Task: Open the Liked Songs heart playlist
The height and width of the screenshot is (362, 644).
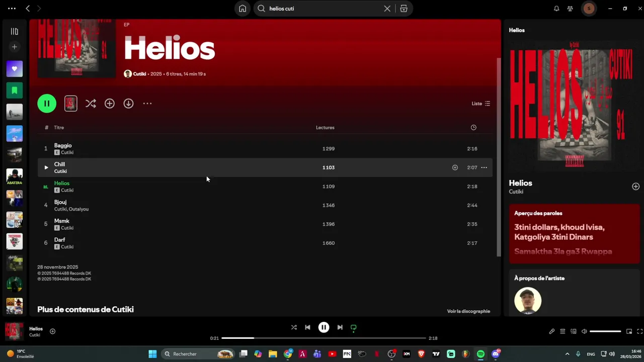Action: click(15, 69)
